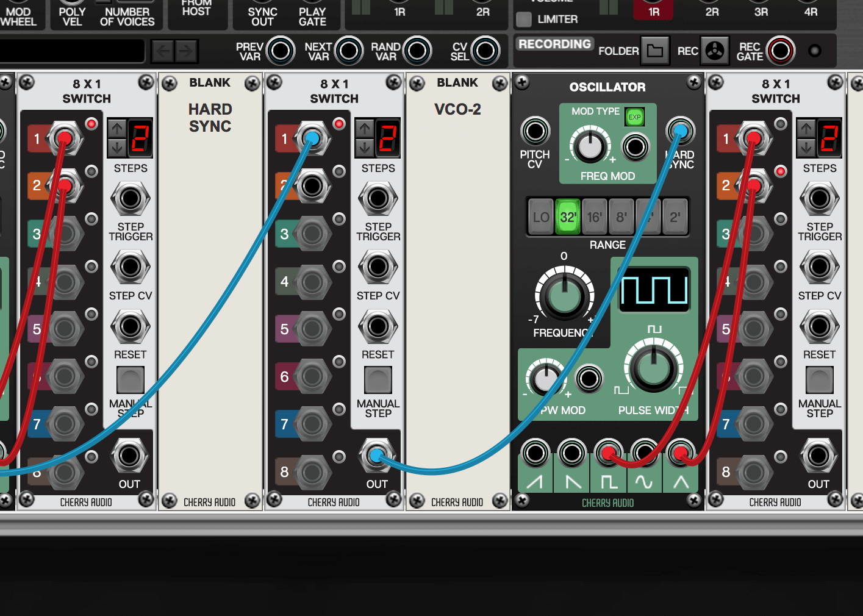863x616 pixels.
Task: Click the Next Var jack
Action: tap(349, 51)
